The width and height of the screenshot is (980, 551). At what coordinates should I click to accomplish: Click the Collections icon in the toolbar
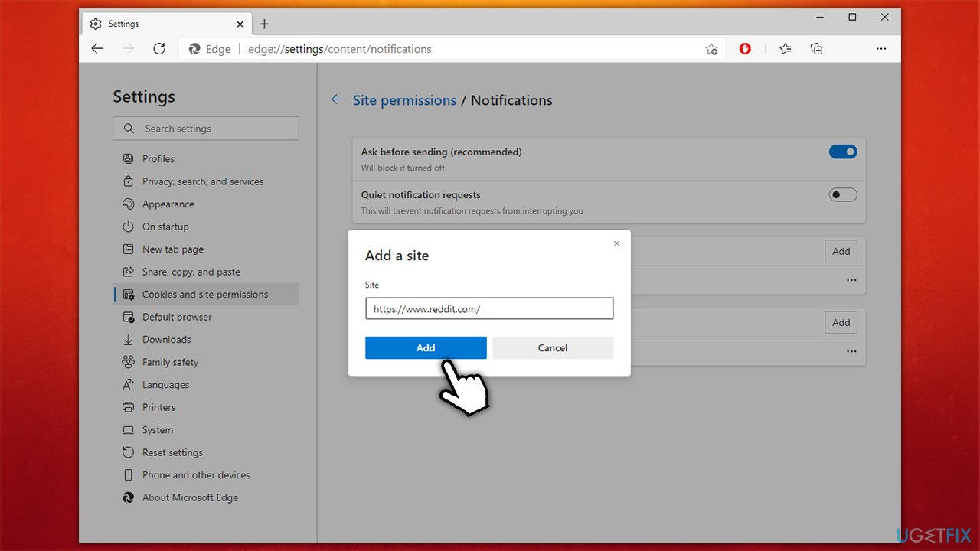(x=816, y=48)
